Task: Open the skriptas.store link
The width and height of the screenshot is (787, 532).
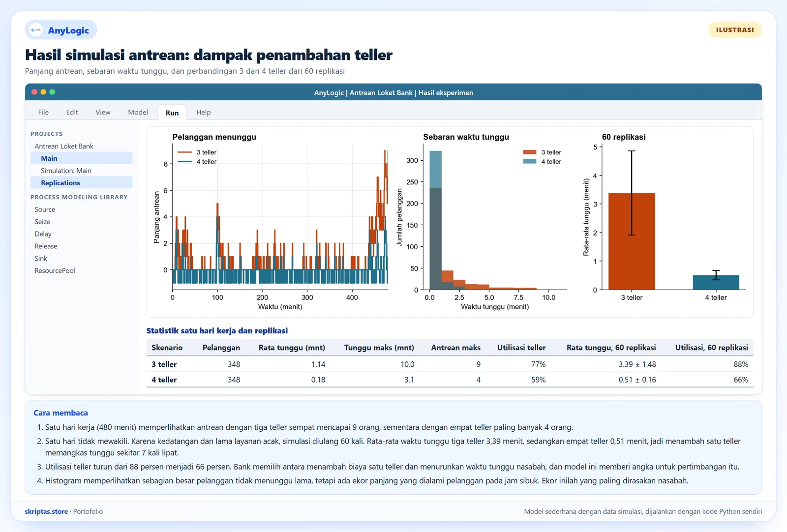Action: pyautogui.click(x=46, y=511)
